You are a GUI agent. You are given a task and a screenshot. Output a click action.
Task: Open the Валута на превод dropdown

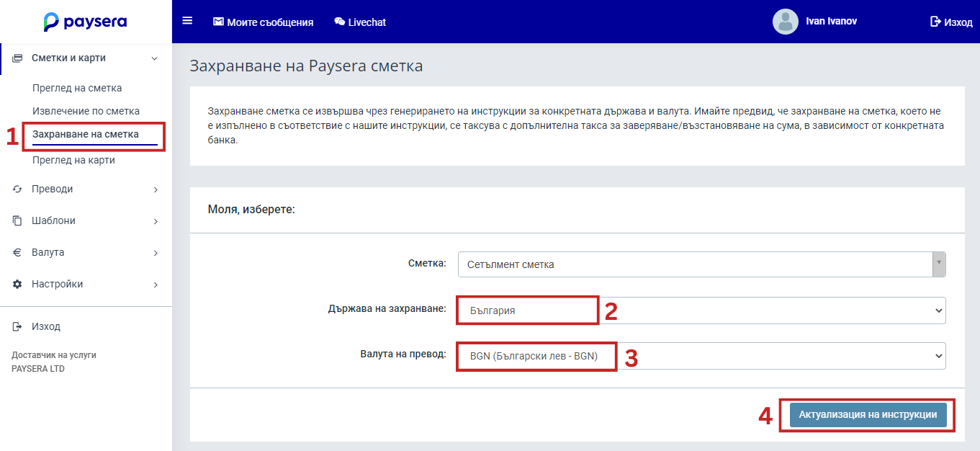pyautogui.click(x=701, y=356)
